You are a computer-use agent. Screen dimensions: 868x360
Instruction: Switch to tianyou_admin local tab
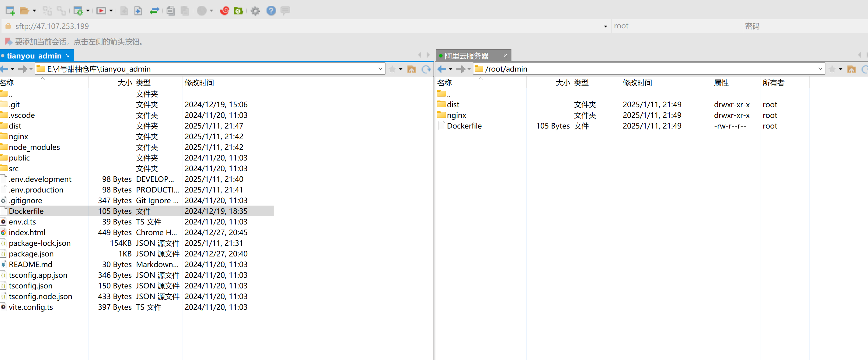[x=34, y=56]
